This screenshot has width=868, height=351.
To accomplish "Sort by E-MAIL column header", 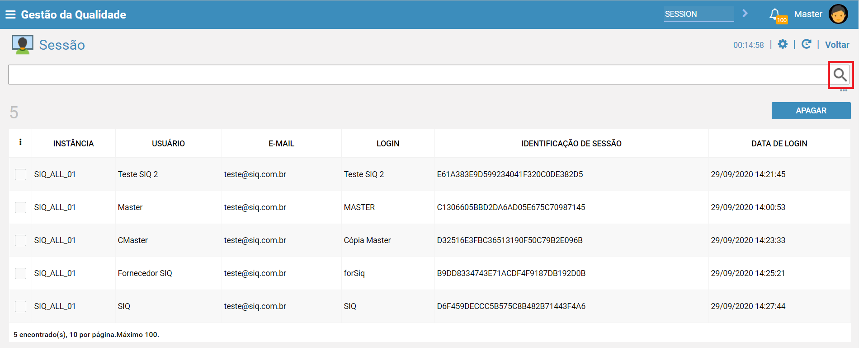I will [281, 144].
